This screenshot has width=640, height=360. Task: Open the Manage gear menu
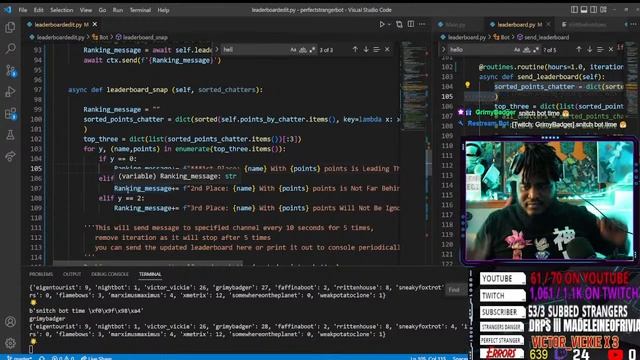coord(10,343)
